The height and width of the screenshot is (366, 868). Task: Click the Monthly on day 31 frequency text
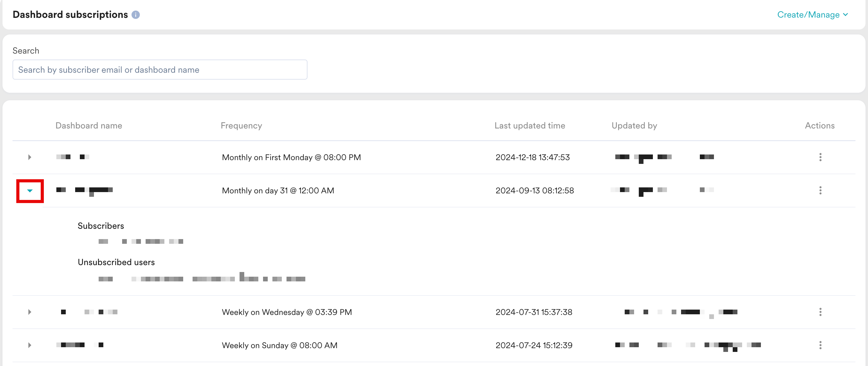click(x=278, y=191)
